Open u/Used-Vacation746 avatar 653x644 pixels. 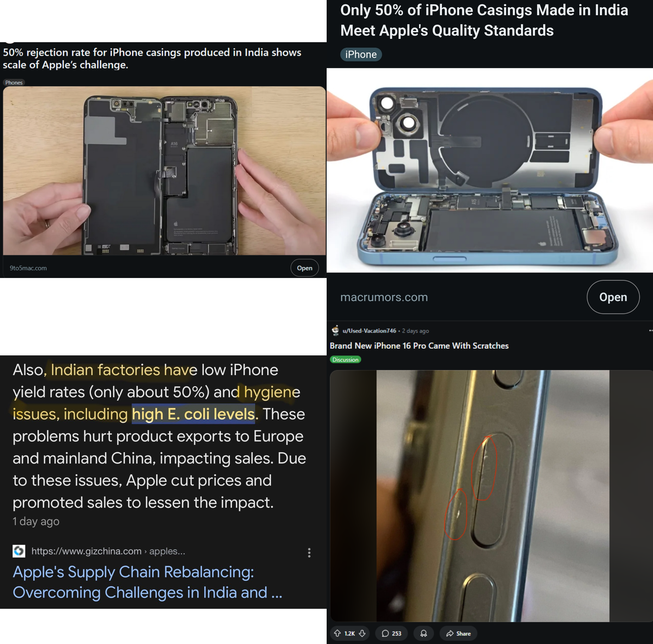(335, 330)
